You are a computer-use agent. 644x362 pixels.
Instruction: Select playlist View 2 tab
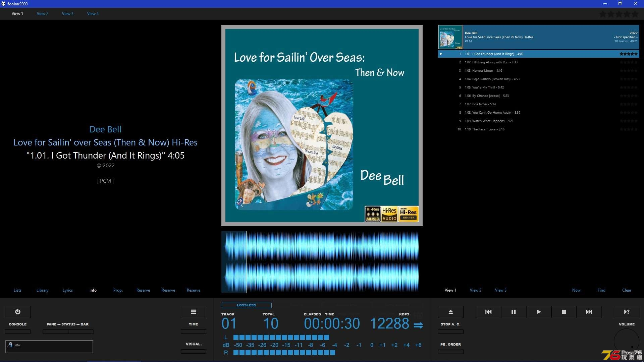[476, 290]
